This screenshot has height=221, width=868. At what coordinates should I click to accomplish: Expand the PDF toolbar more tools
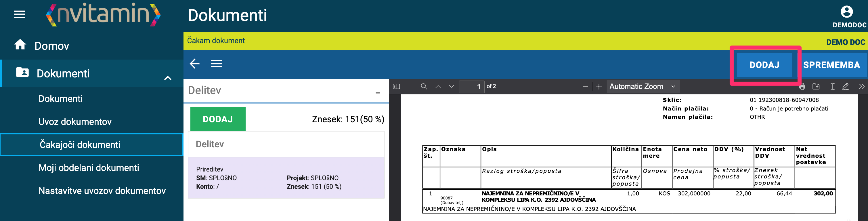click(x=861, y=87)
